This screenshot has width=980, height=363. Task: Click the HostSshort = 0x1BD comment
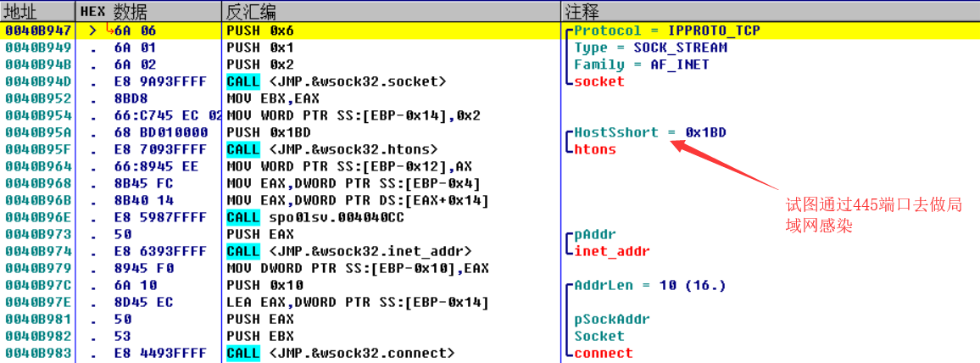(649, 132)
